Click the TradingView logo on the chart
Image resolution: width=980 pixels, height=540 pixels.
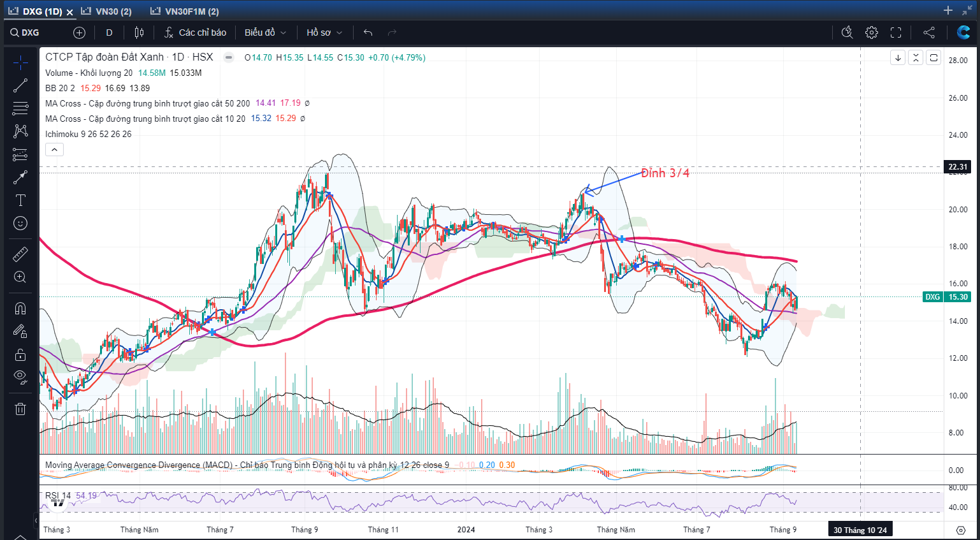click(x=58, y=502)
